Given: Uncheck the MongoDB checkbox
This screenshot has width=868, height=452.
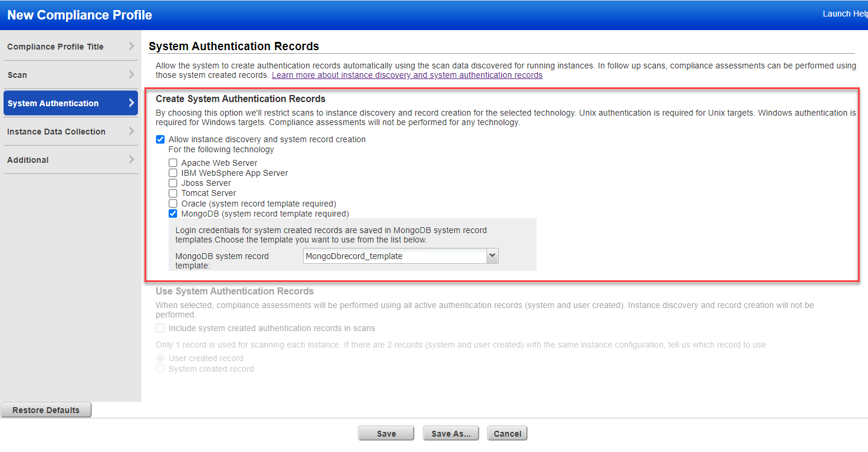Looking at the screenshot, I should 173,214.
